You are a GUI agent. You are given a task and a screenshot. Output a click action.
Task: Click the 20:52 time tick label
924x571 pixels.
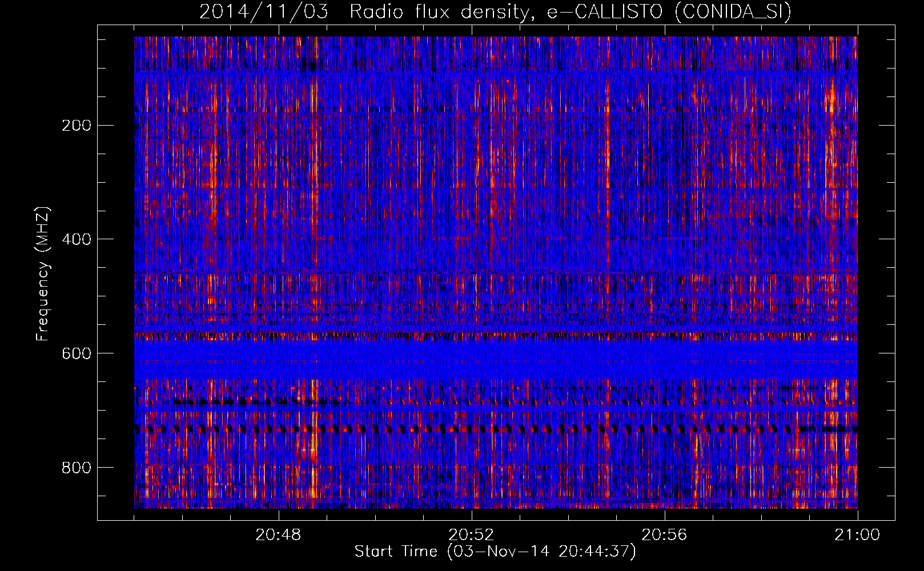(471, 535)
